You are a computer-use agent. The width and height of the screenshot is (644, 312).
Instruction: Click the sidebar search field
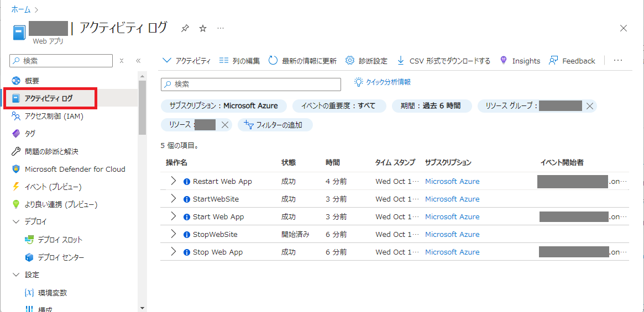[61, 61]
